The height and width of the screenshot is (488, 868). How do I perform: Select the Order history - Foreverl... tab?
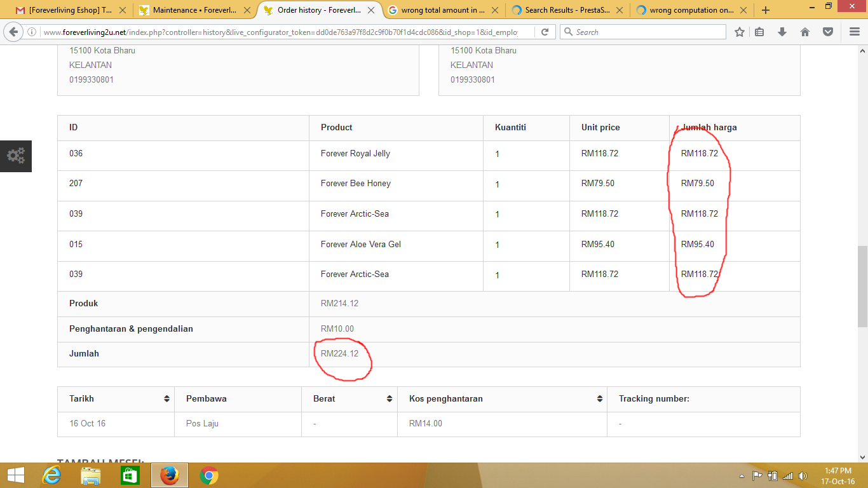click(x=319, y=10)
